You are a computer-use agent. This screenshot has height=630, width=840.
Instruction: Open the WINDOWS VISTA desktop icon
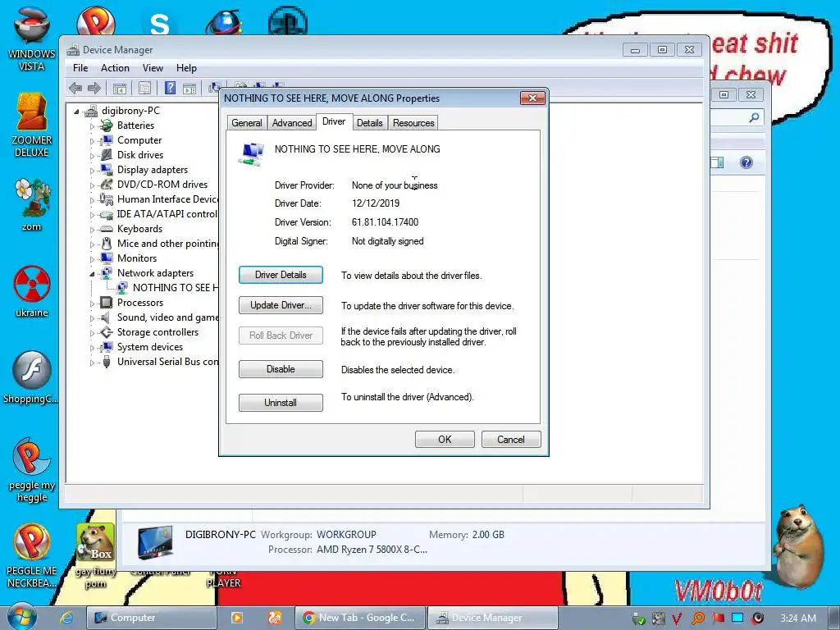tap(31, 39)
